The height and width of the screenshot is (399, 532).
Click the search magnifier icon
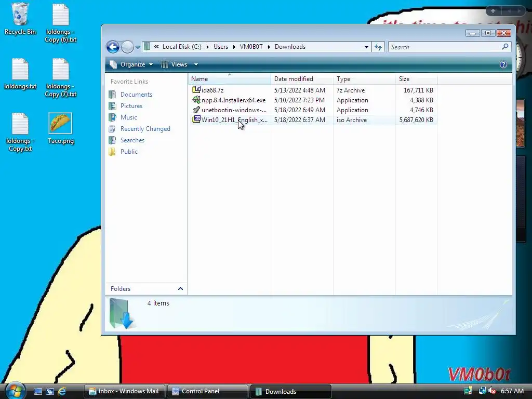click(x=505, y=46)
